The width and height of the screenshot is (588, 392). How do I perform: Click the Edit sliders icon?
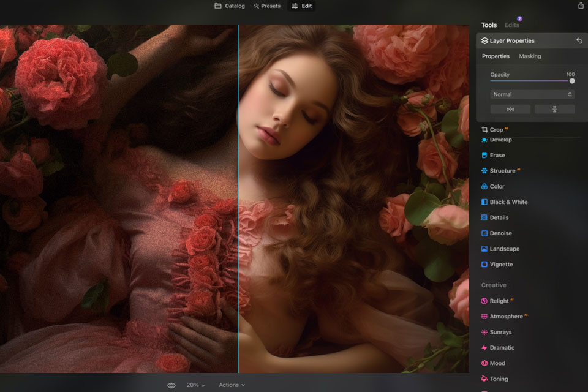point(295,6)
